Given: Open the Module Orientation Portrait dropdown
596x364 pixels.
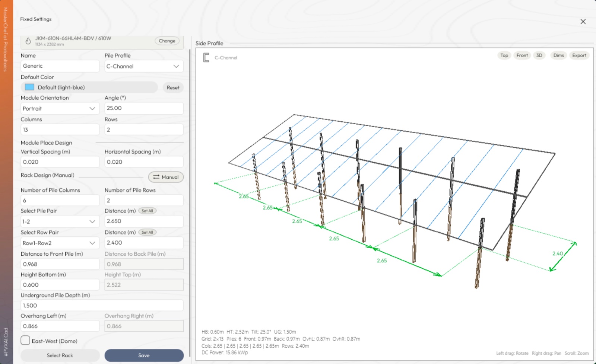Looking at the screenshot, I should [60, 109].
